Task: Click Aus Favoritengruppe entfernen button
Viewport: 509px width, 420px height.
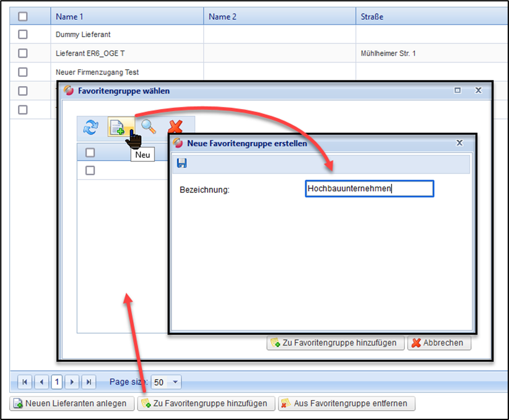Action: point(346,403)
